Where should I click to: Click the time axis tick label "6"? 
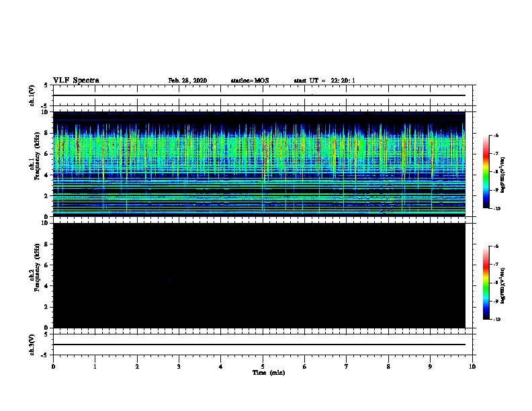click(x=304, y=367)
